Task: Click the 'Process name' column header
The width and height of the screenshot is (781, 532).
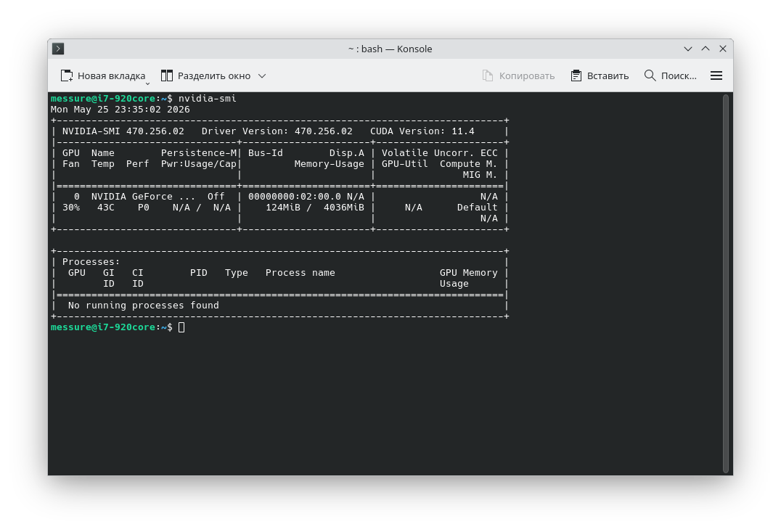Action: point(300,272)
